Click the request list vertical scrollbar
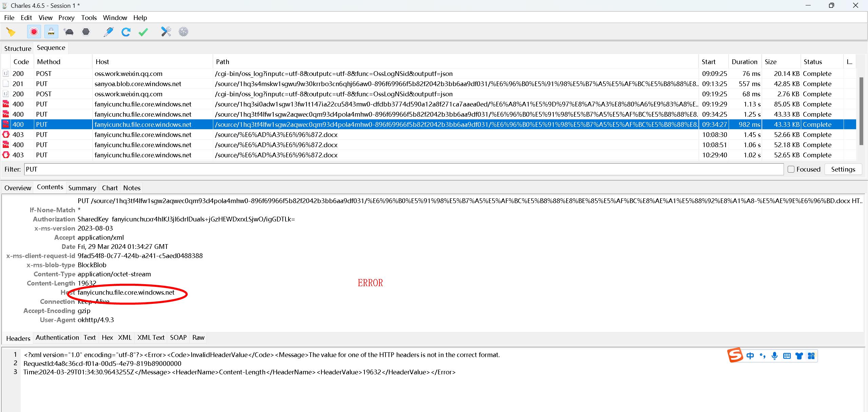The image size is (868, 412). (x=861, y=111)
